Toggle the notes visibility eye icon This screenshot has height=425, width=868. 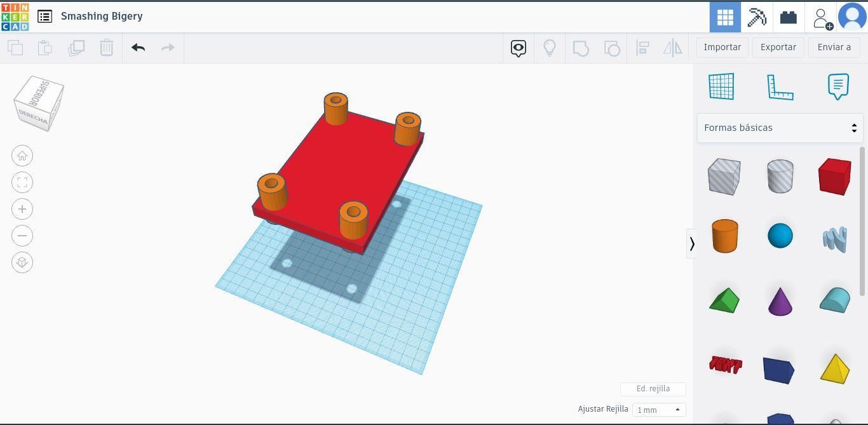coord(519,48)
